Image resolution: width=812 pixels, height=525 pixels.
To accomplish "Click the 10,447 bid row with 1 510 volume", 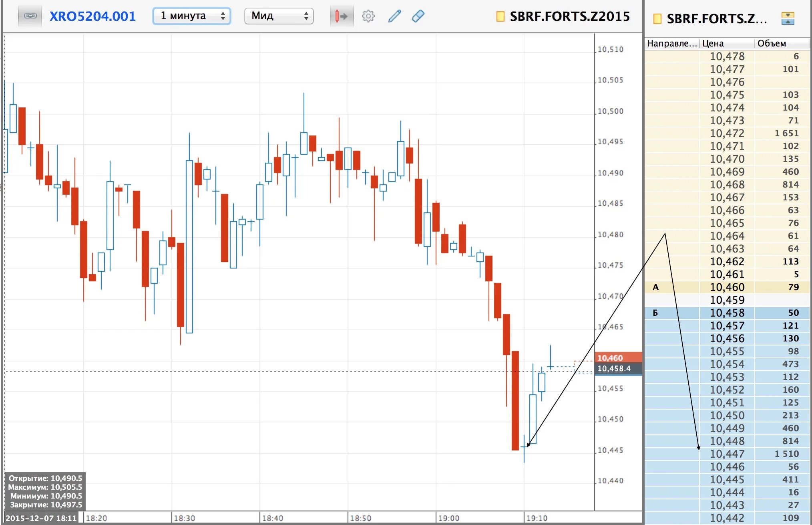I will point(727,454).
